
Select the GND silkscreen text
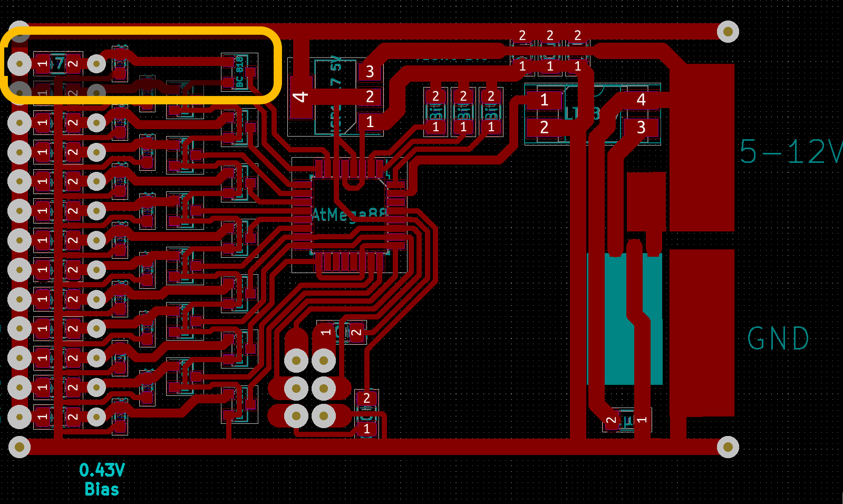pyautogui.click(x=778, y=338)
